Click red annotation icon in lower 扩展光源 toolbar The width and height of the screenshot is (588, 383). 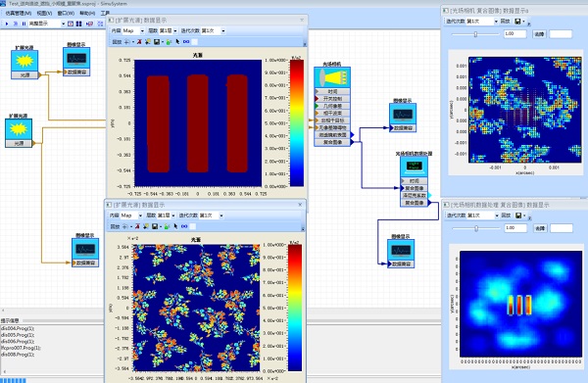(x=137, y=226)
